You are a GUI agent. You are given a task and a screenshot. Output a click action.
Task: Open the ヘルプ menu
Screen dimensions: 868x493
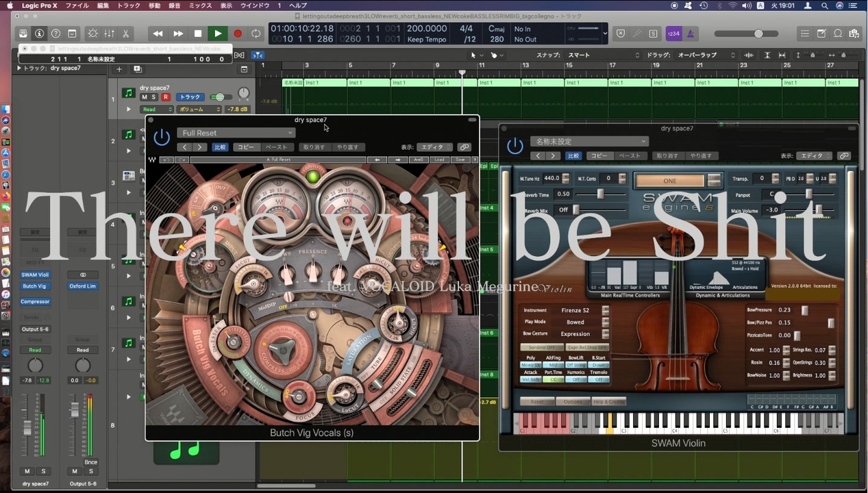298,5
